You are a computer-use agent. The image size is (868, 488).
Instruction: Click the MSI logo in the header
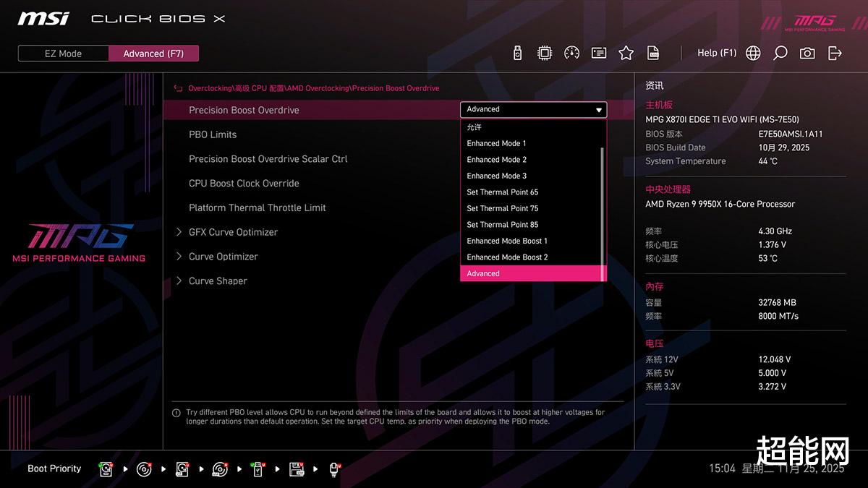pos(43,18)
